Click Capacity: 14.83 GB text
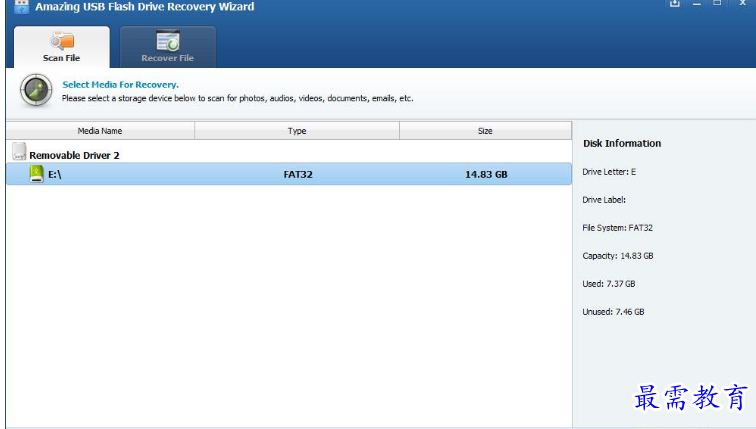Screen dimensions: 756x429 [618, 255]
